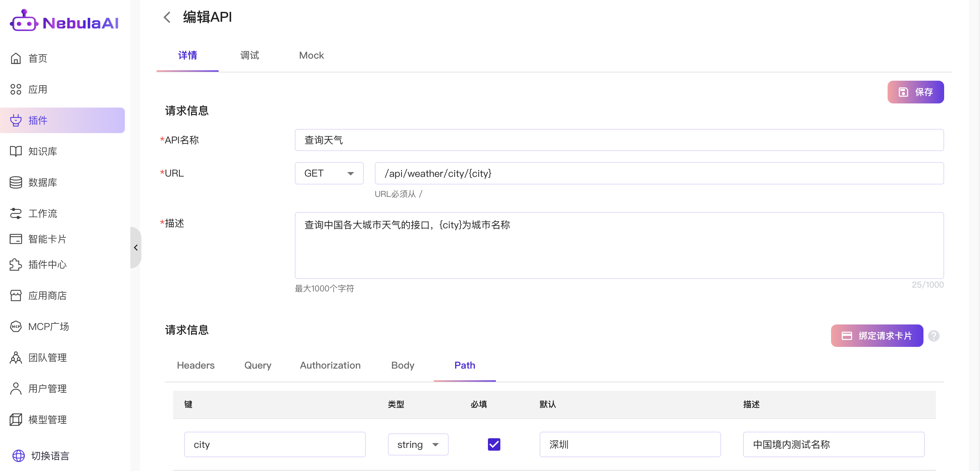Screen dimensions: 980x471
Task: Open the MCP广场 icon
Action: point(16,327)
